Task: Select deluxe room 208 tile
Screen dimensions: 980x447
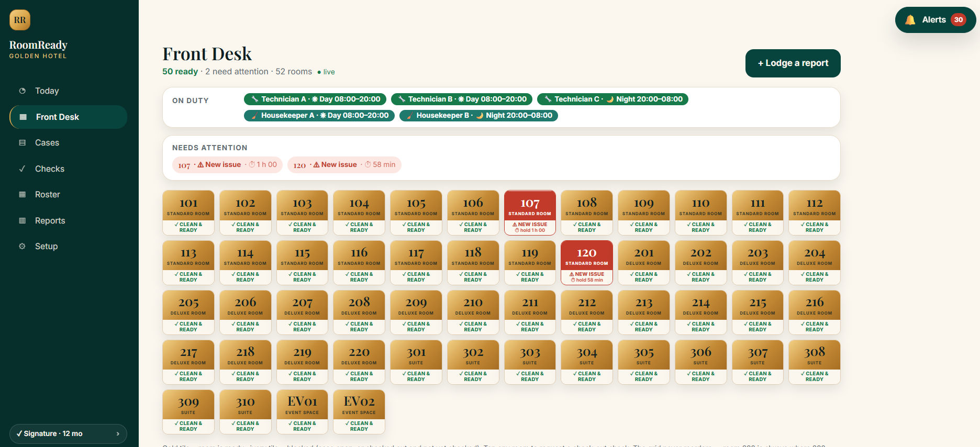Action: (x=359, y=312)
